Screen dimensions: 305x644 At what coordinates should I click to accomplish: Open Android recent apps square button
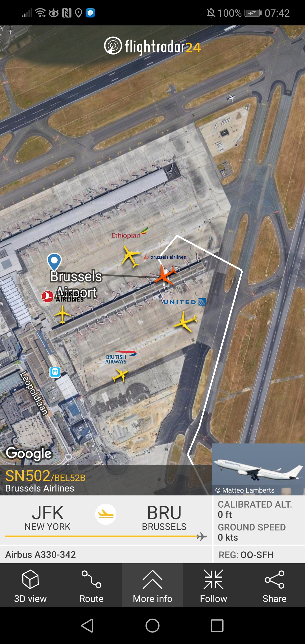click(x=217, y=626)
